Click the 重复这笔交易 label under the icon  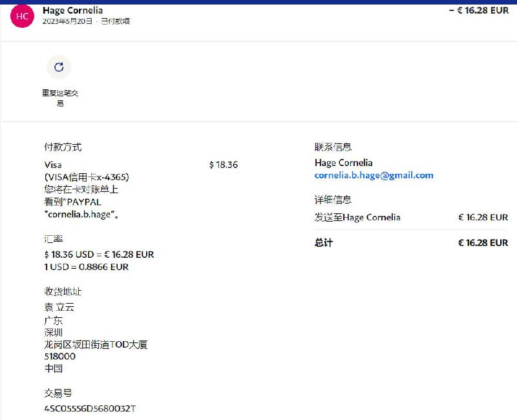click(x=59, y=98)
